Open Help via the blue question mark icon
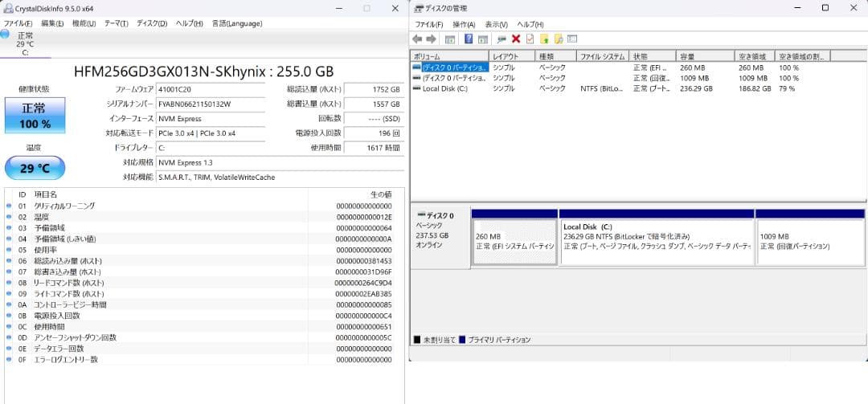The width and height of the screenshot is (868, 404). (x=469, y=39)
